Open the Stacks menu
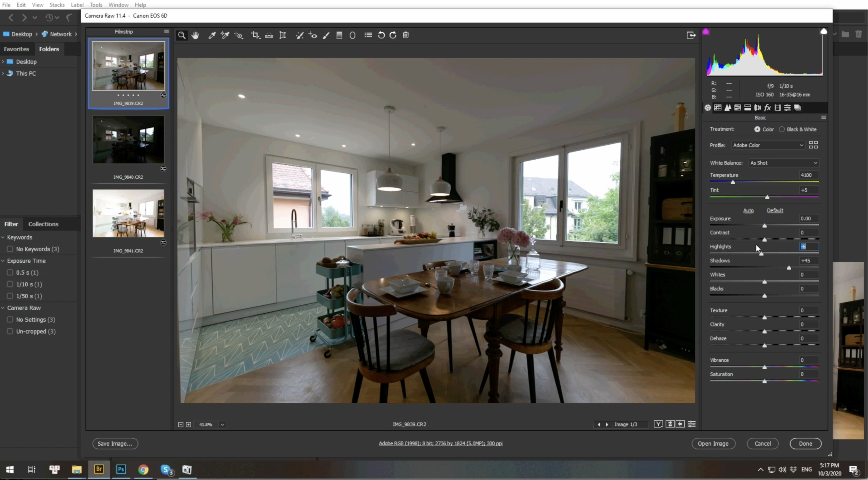 tap(57, 5)
